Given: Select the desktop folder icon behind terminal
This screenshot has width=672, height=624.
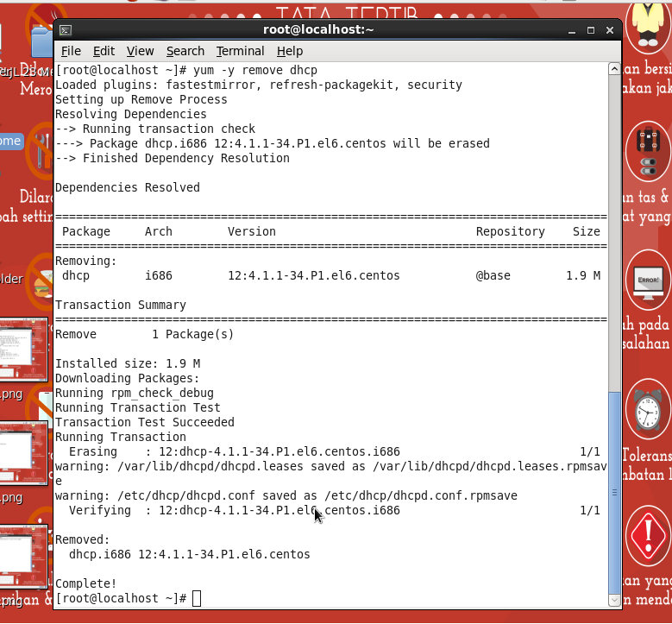Looking at the screenshot, I should [42, 41].
